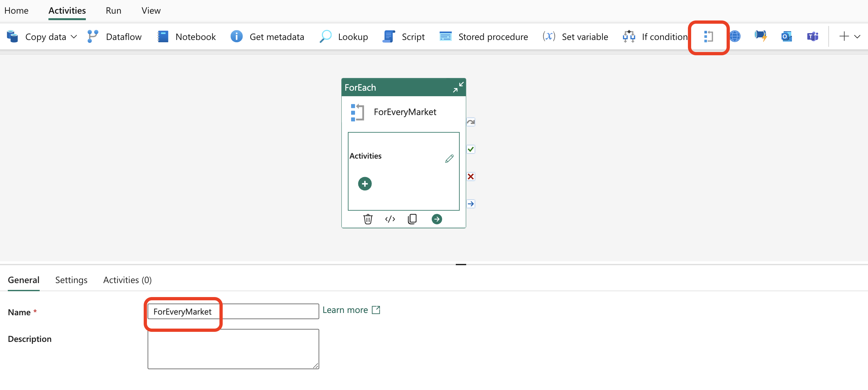Select the circled ForEach activity icon
The width and height of the screenshot is (868, 390).
[x=708, y=36]
